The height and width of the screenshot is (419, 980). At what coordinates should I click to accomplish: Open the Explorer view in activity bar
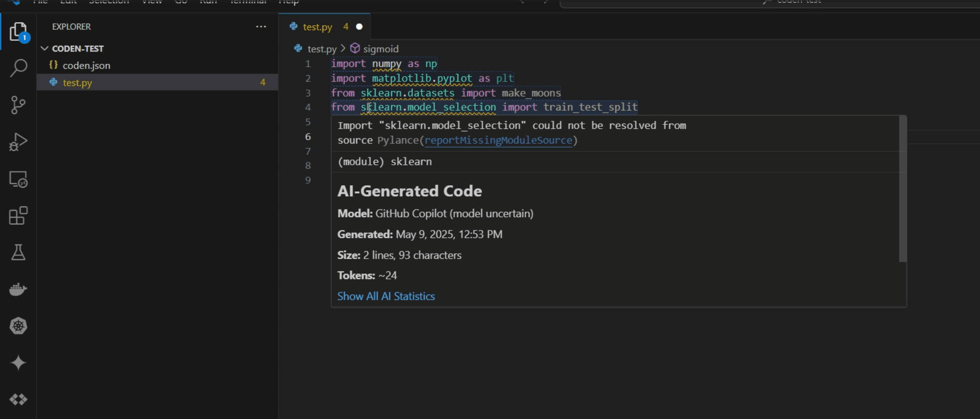pos(19,31)
